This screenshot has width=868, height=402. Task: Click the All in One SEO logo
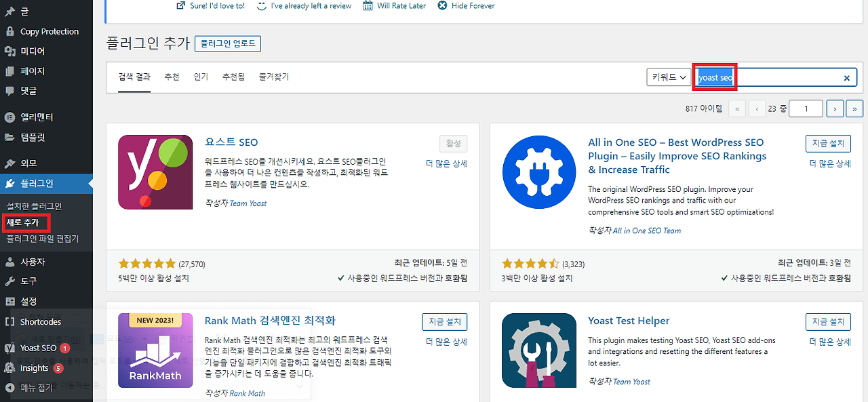pos(539,172)
